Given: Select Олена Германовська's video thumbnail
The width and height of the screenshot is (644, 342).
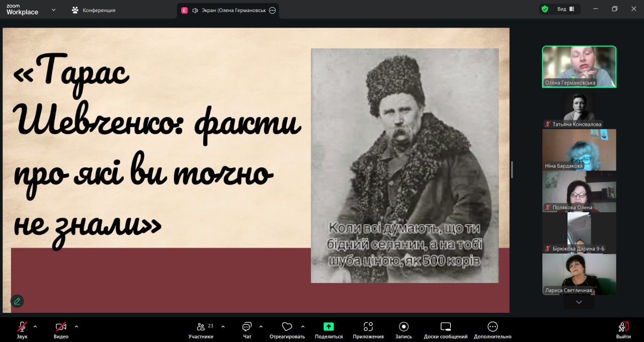Looking at the screenshot, I should [x=579, y=66].
